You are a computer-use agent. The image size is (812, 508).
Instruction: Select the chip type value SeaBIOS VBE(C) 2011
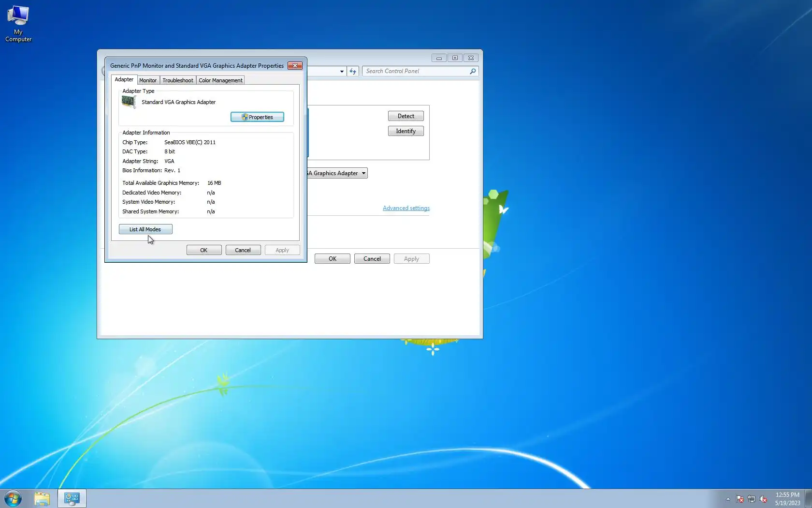tap(190, 142)
